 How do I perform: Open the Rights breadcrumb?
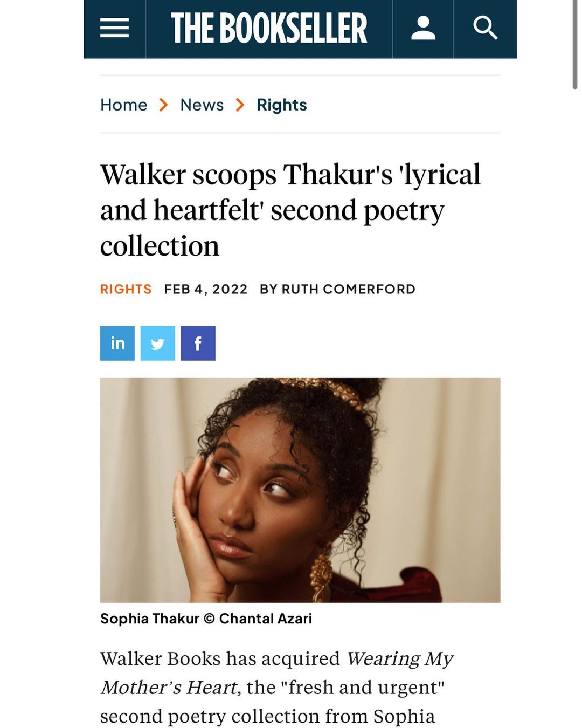(x=282, y=105)
